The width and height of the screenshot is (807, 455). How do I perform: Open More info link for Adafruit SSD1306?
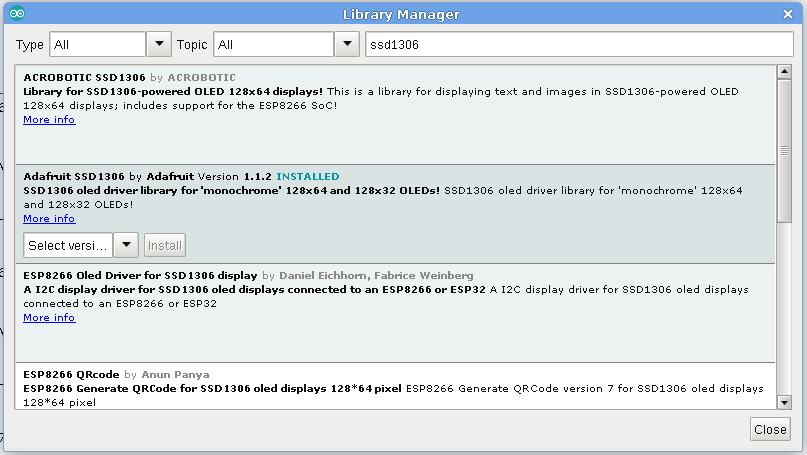[49, 219]
